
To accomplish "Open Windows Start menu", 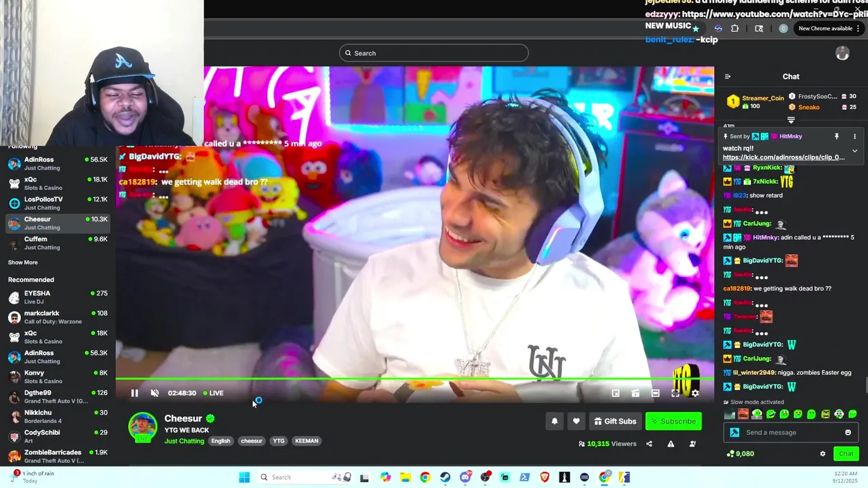I will [244, 477].
